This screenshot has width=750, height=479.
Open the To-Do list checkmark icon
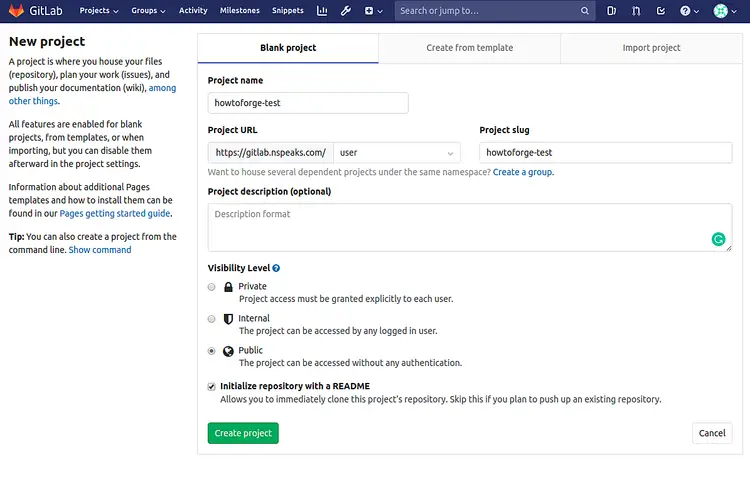(661, 11)
